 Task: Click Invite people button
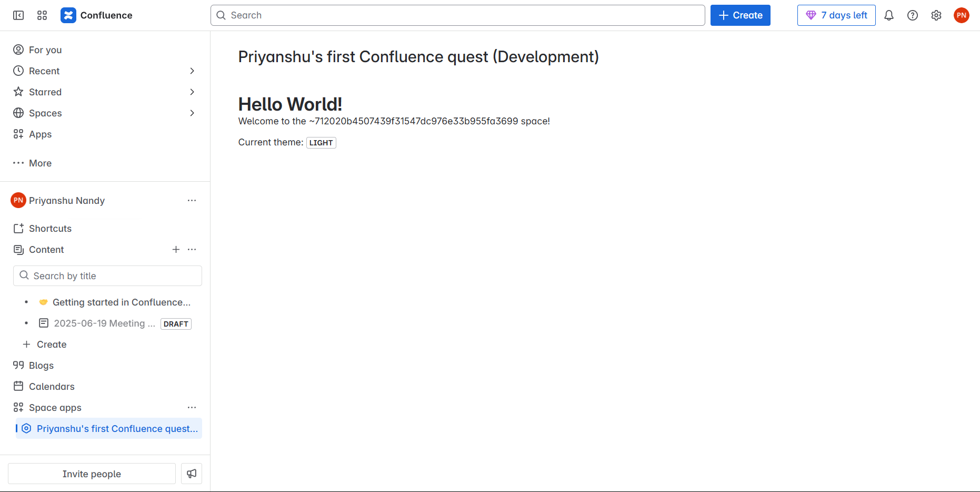tap(92, 474)
